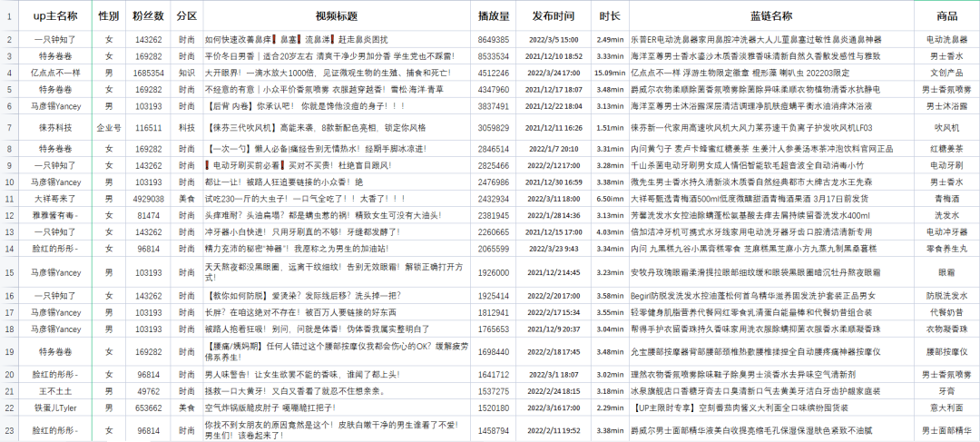Select the '发布时间' column header
The height and width of the screenshot is (442, 980).
tap(554, 15)
